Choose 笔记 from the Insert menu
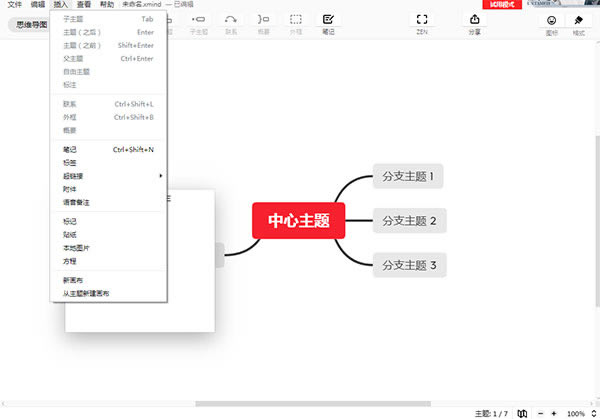 (x=70, y=150)
